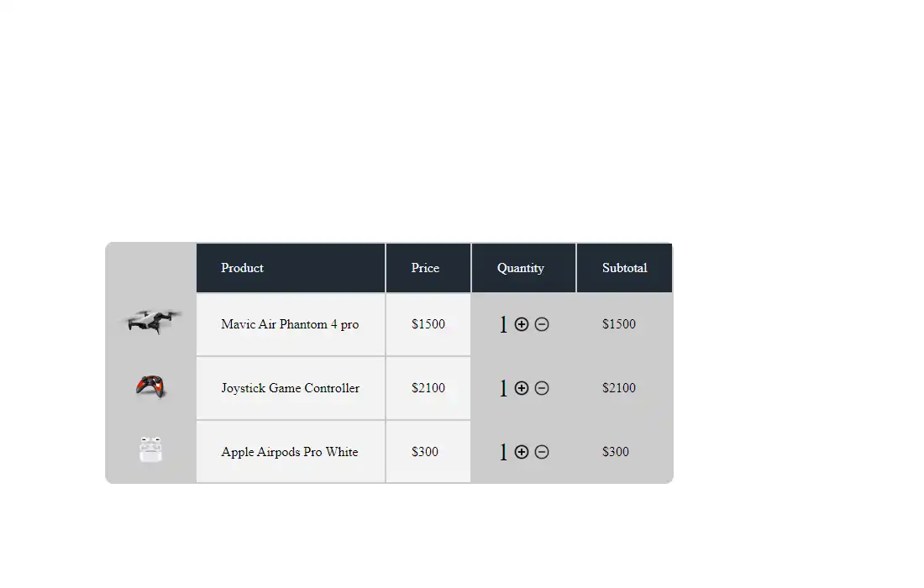Open the drone product image
Image resolution: width=924 pixels, height=588 pixels.
pos(151,321)
